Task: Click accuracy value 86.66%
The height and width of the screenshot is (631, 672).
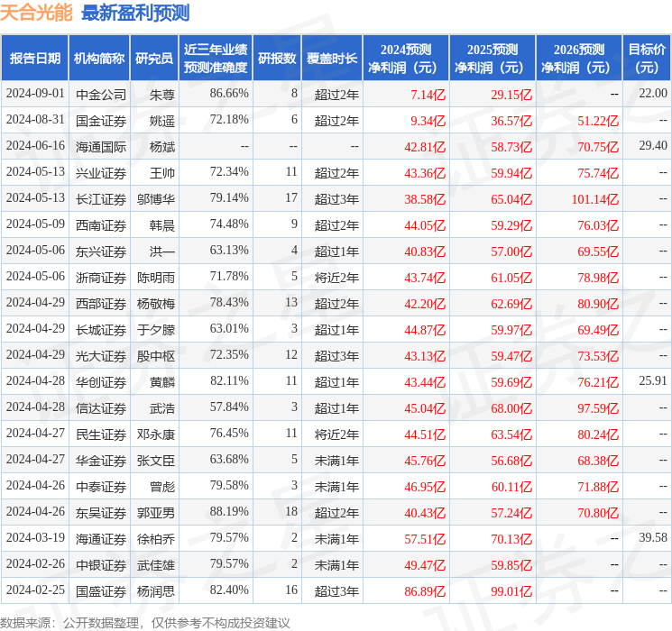Action: click(229, 94)
